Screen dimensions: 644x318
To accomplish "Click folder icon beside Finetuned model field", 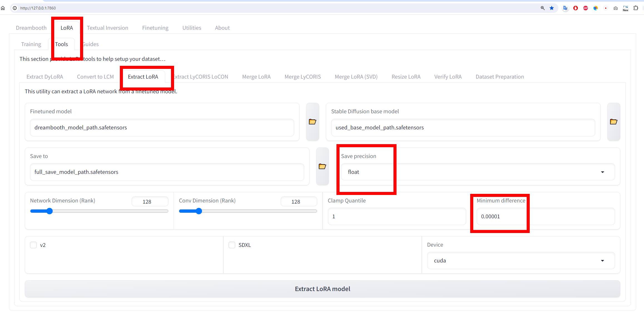I will click(x=312, y=122).
